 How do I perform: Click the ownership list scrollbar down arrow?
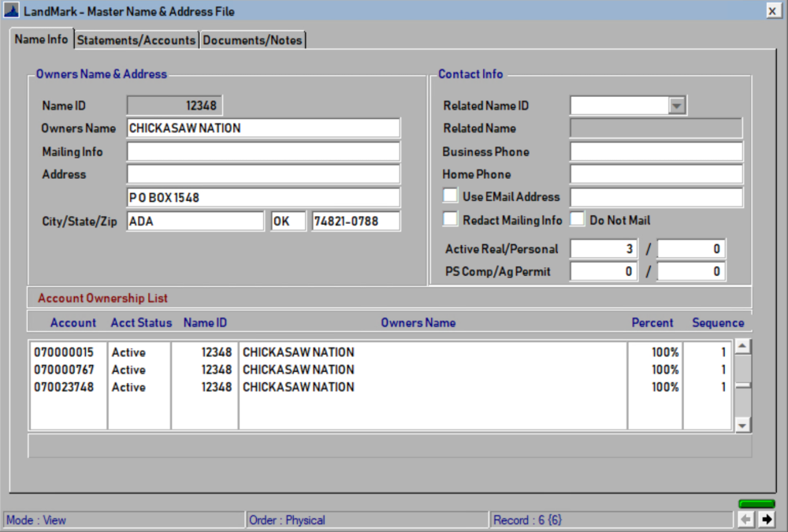pos(742,426)
